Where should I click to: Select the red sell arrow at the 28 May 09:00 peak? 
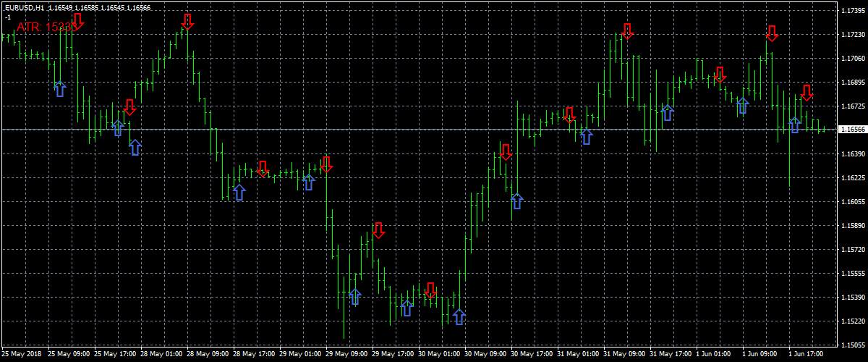(187, 22)
